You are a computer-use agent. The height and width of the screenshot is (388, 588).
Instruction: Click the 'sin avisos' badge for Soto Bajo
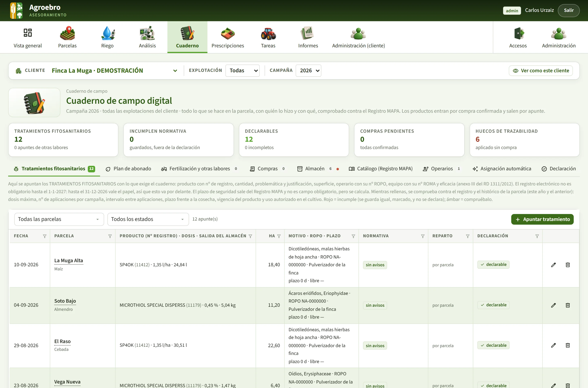(x=375, y=305)
